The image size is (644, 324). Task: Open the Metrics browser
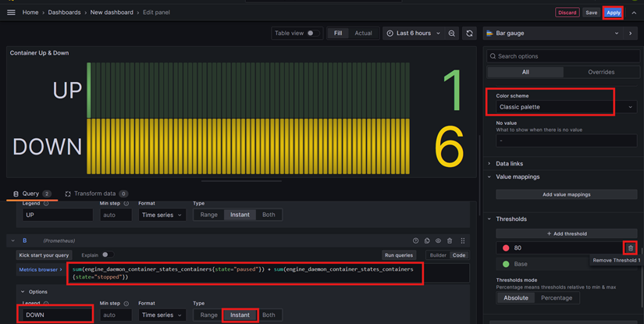pos(41,270)
